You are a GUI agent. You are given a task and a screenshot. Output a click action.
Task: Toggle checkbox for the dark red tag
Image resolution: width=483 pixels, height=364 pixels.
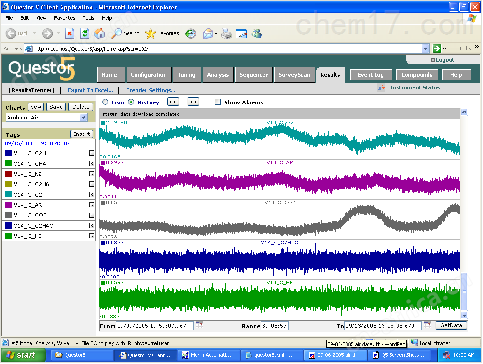pyautogui.click(x=91, y=174)
